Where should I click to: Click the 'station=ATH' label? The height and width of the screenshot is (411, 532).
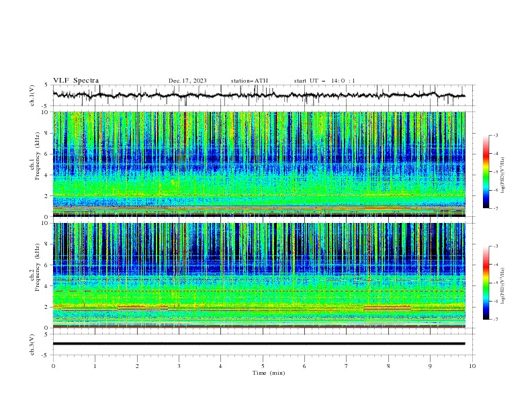coord(249,81)
